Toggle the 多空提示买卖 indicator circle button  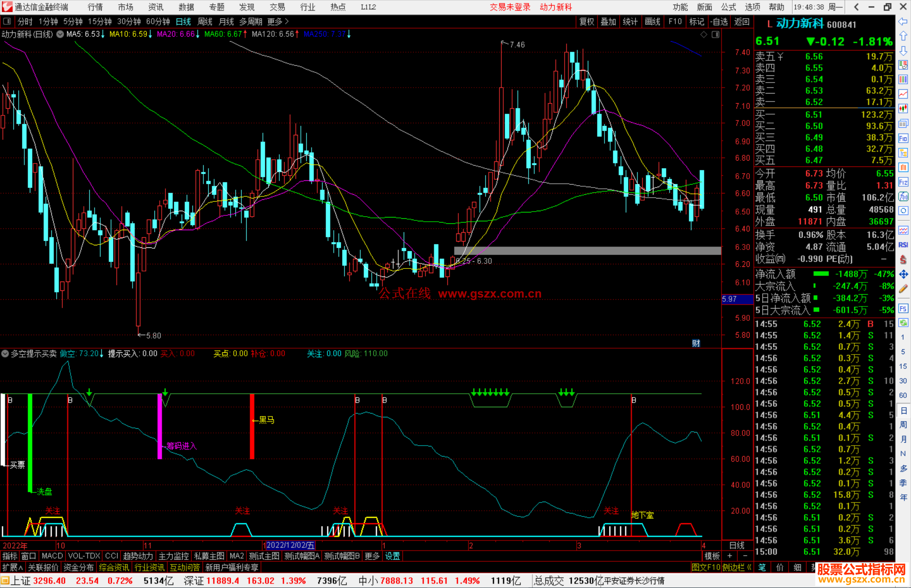pyautogui.click(x=5, y=354)
